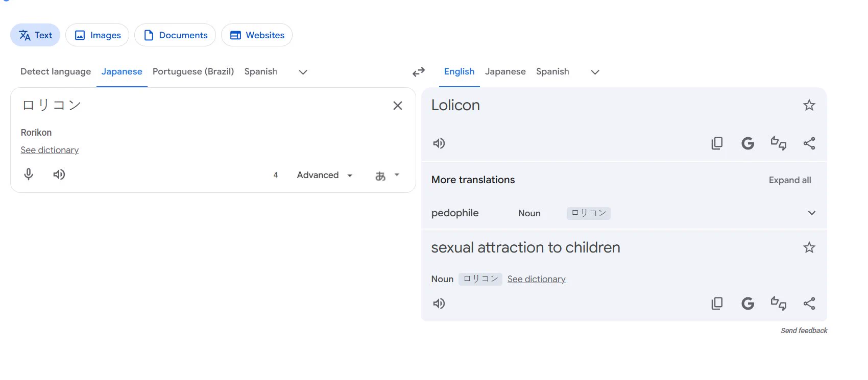Select English as the target language
This screenshot has height=380, width=868.
tap(459, 71)
